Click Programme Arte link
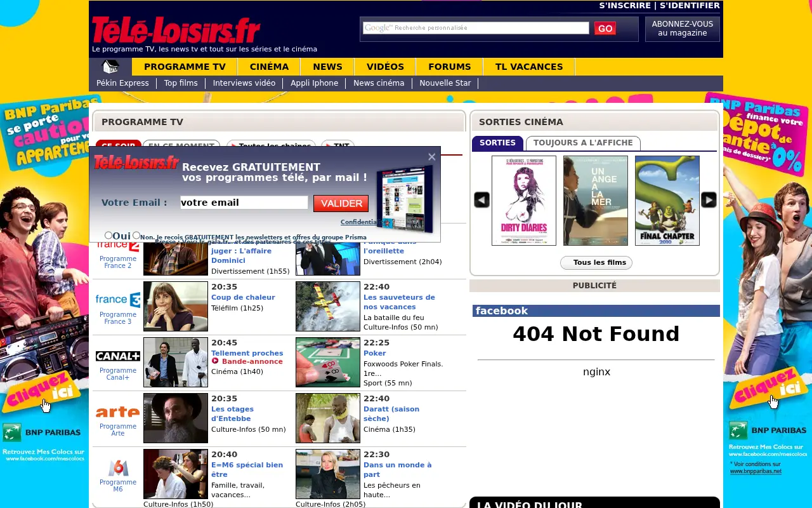This screenshot has height=508, width=812. pyautogui.click(x=118, y=430)
